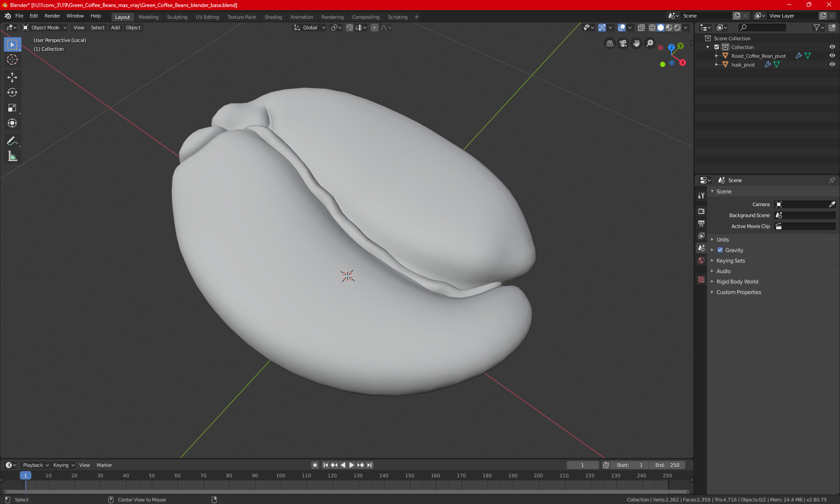This screenshot has width=840, height=504.
Task: Click the End frame field showing 250
Action: 667,465
